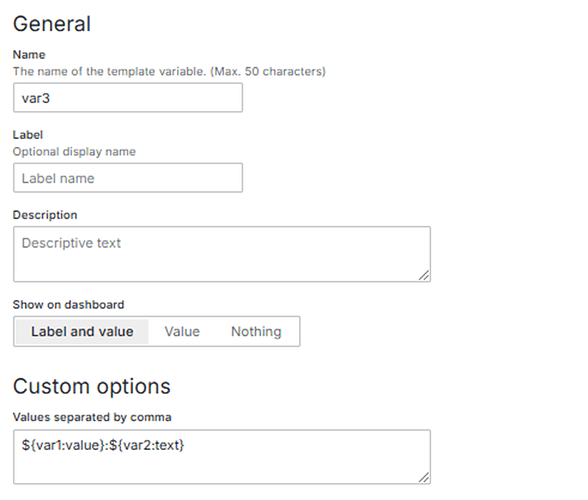Click the ${var1:value} expression in custom values

tap(64, 445)
